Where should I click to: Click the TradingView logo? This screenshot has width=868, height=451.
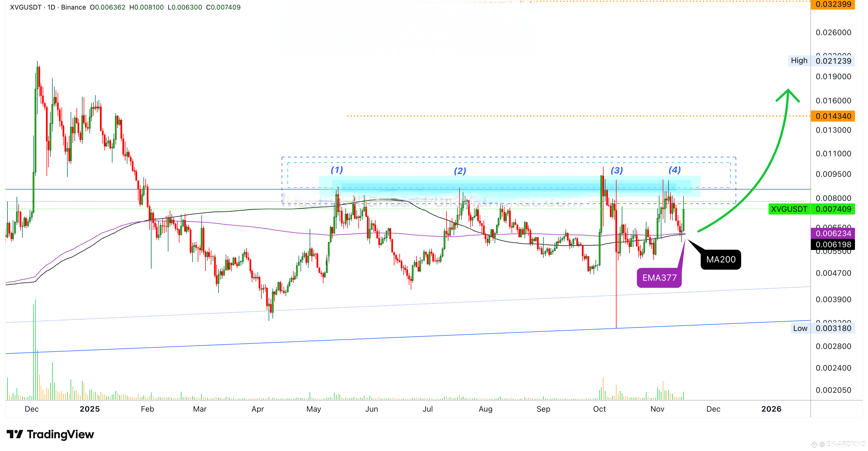coord(50,434)
